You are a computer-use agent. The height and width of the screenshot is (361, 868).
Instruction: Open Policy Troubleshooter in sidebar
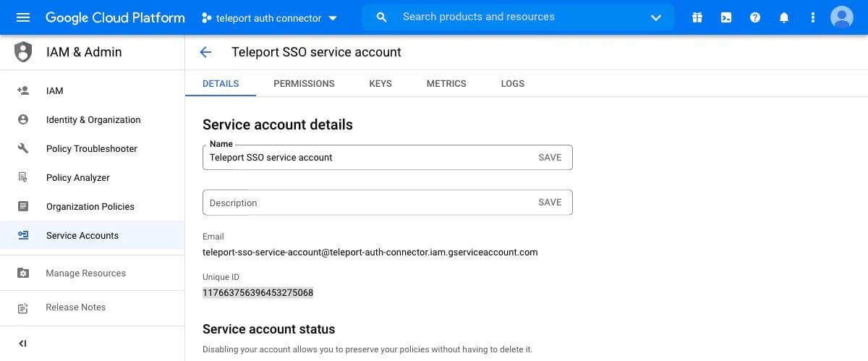coord(91,148)
